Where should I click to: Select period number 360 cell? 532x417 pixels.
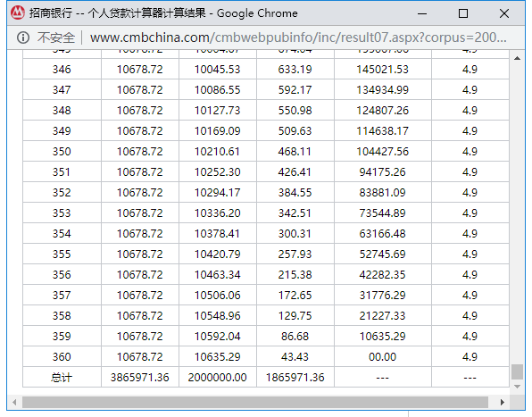point(62,356)
